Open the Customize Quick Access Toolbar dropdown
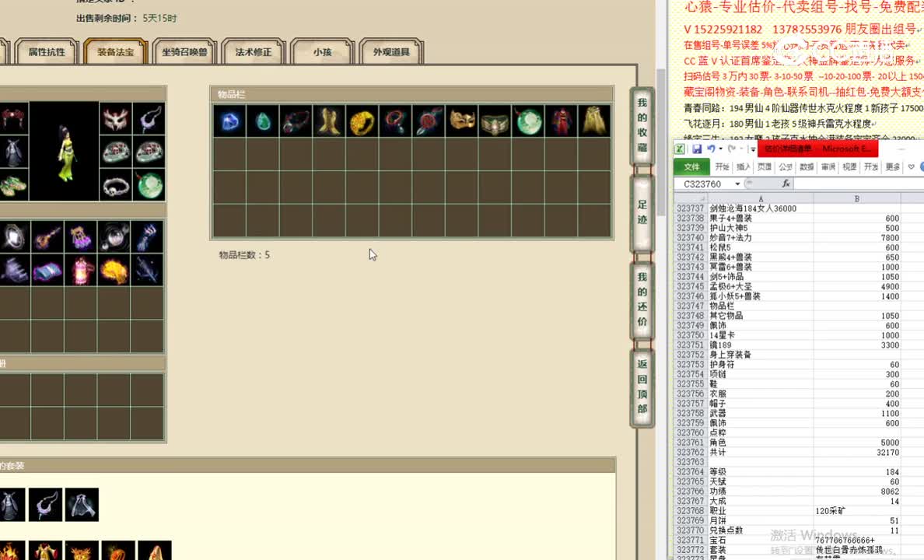924x560 pixels. tap(753, 149)
